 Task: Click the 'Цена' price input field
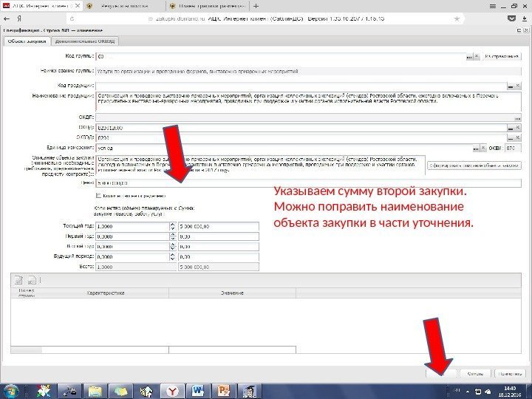(308, 183)
